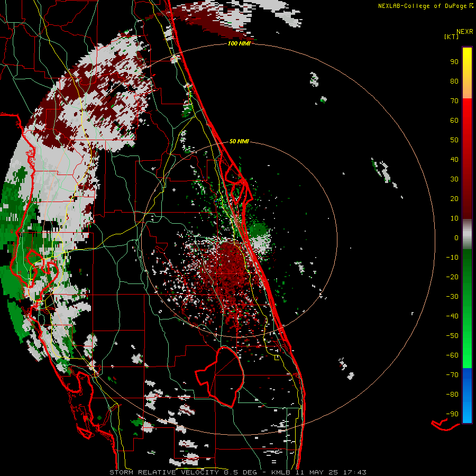Click the NEXR label above the color scale

(464, 32)
